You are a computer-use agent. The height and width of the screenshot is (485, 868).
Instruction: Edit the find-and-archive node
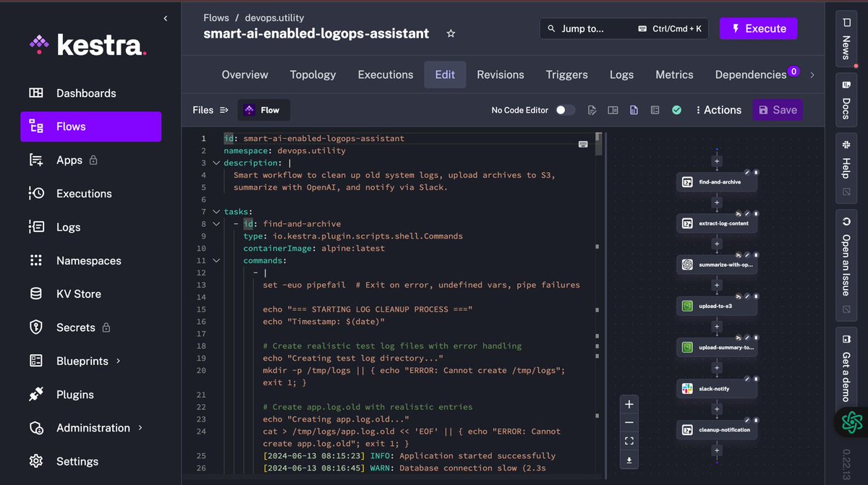pyautogui.click(x=746, y=173)
